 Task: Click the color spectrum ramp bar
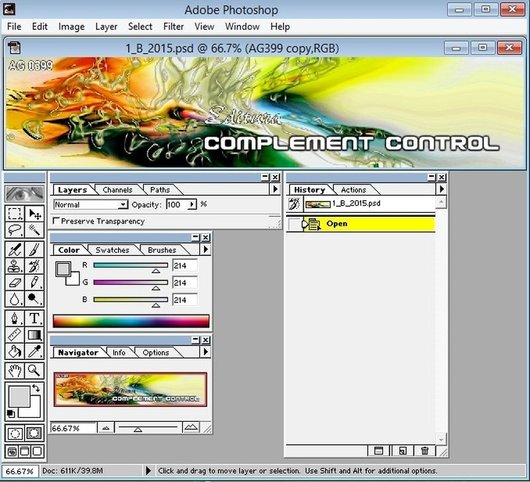[x=131, y=321]
